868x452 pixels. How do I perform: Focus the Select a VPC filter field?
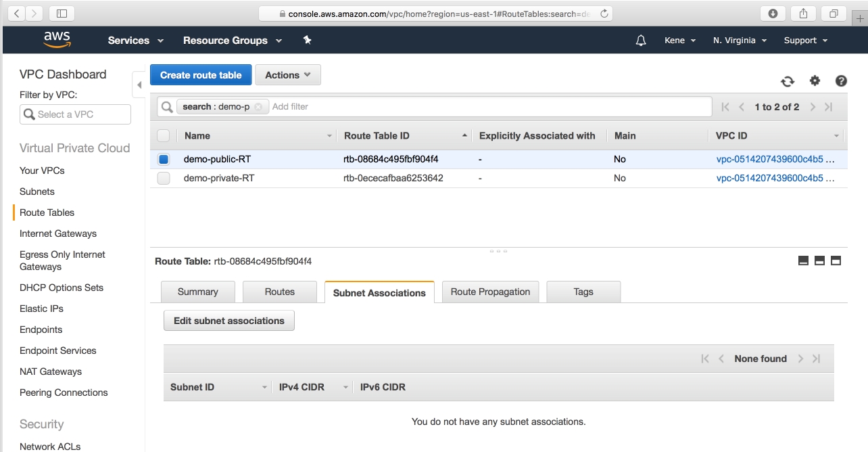[75, 114]
